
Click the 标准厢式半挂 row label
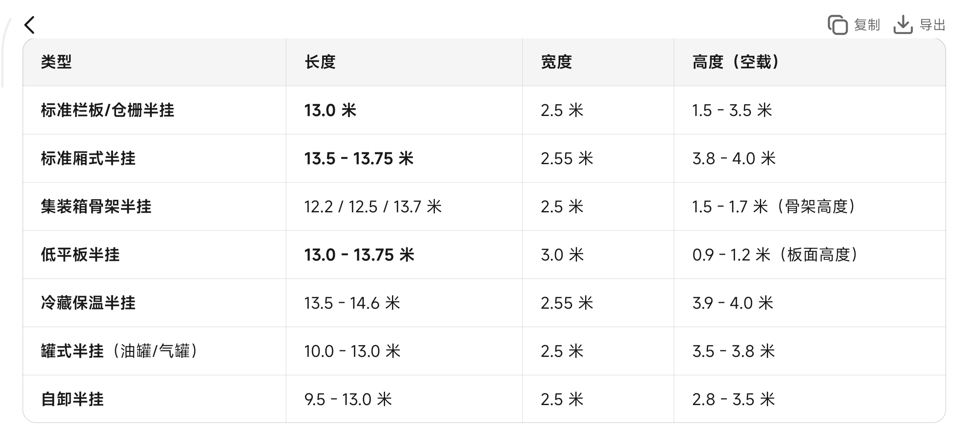click(88, 158)
